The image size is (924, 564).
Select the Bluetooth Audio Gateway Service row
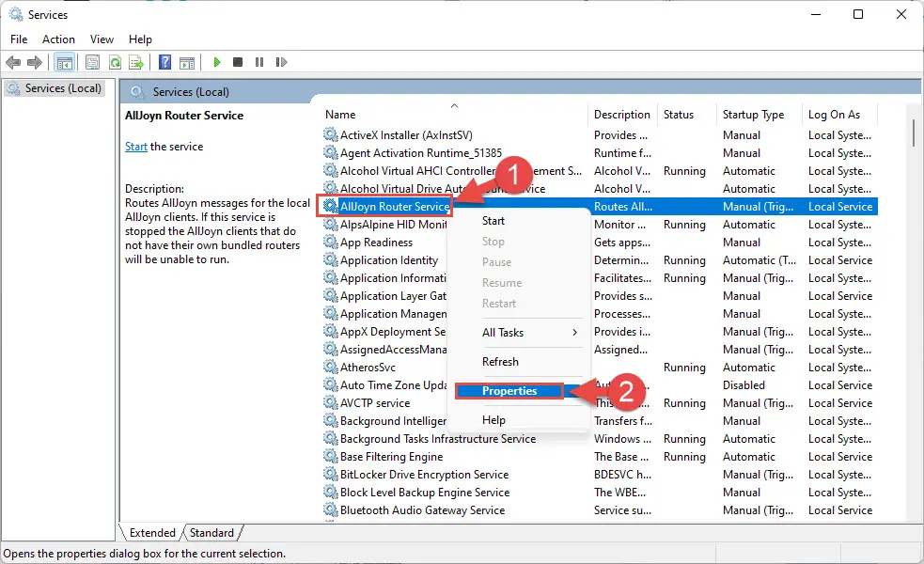tap(422, 510)
